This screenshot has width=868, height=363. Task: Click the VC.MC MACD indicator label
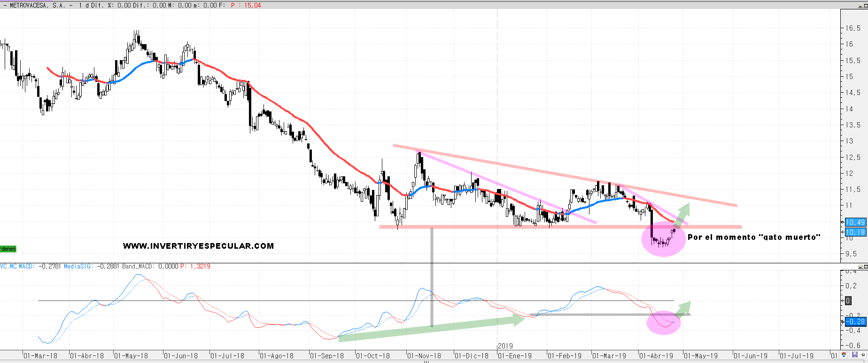pyautogui.click(x=17, y=266)
